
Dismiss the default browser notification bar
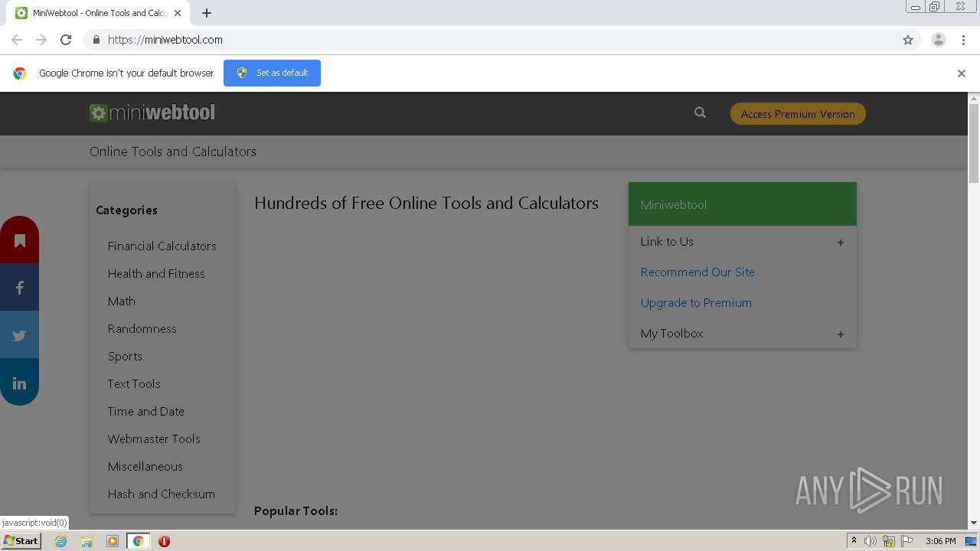point(962,73)
